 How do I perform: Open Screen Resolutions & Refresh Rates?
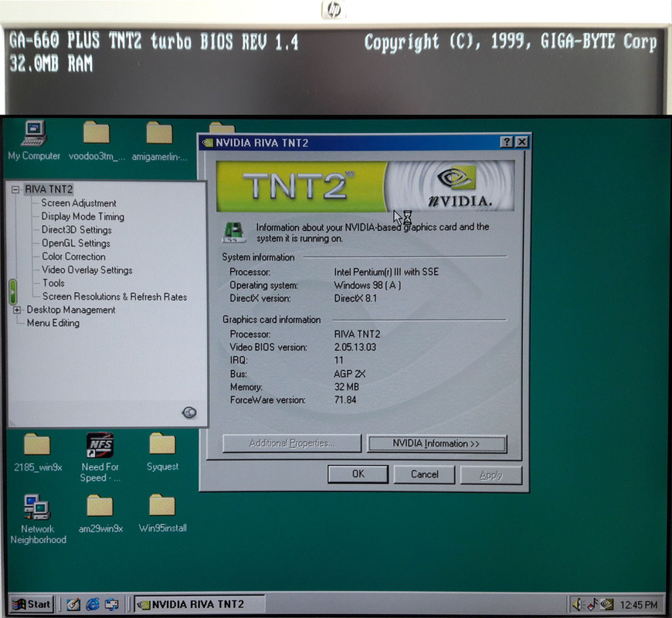114,297
